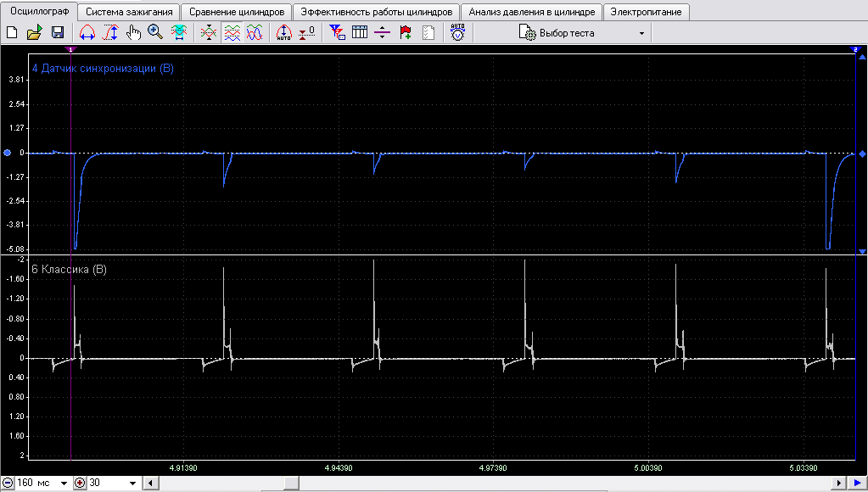The width and height of the screenshot is (868, 492).
Task: Expand the 160 мс time scale dropdown
Action: click(64, 484)
